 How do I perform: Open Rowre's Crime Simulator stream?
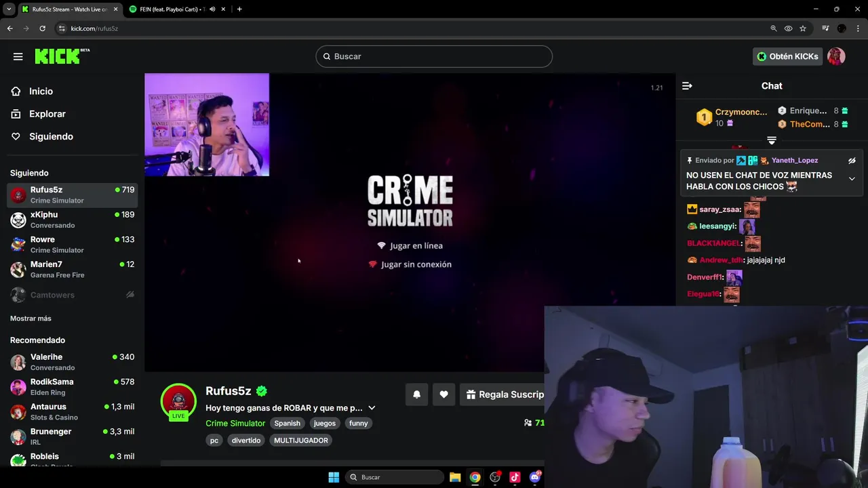coord(73,245)
